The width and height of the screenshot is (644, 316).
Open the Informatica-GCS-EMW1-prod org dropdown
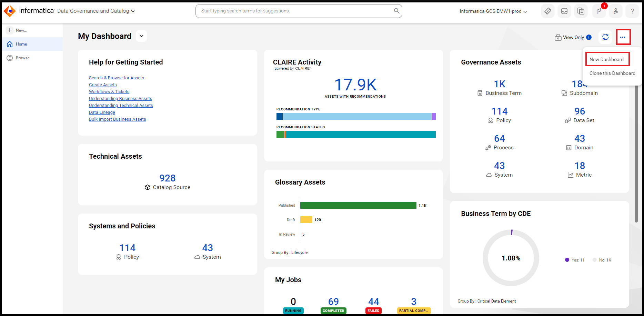[493, 11]
